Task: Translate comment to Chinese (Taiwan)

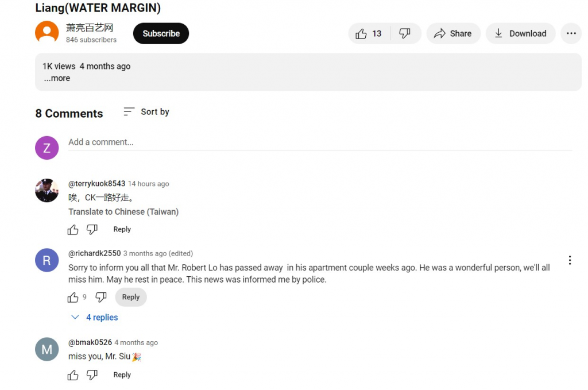Action: click(x=123, y=212)
